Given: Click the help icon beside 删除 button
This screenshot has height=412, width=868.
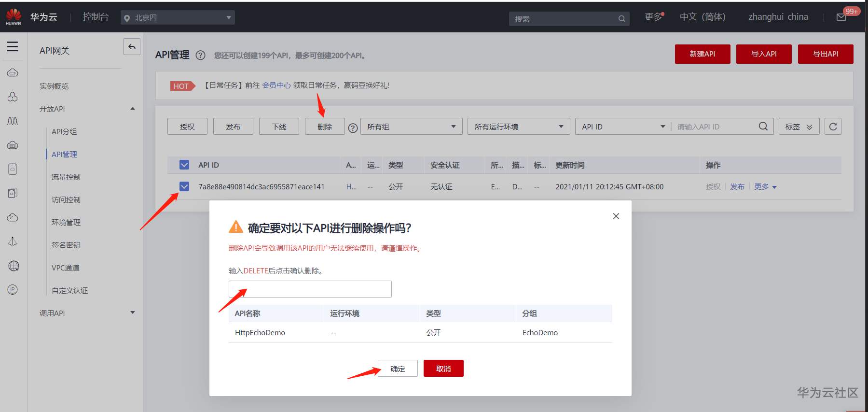Looking at the screenshot, I should [x=353, y=128].
